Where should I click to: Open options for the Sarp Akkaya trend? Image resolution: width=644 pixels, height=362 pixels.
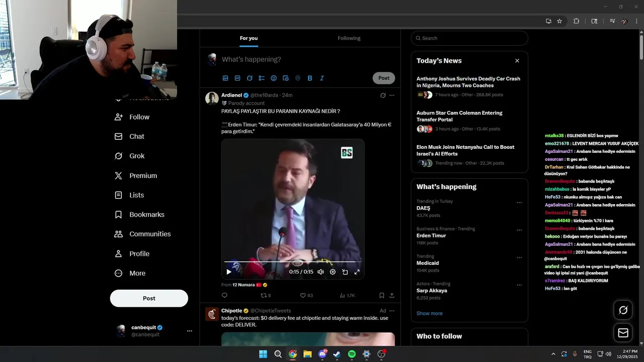(519, 285)
